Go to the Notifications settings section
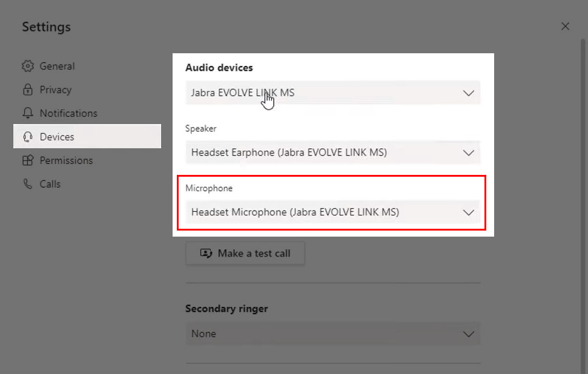The image size is (588, 374). [68, 113]
